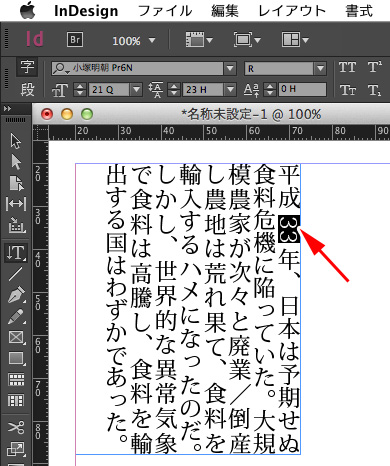The width and height of the screenshot is (390, 466).
Task: Click the leading stepper arrows
Action: (x=174, y=90)
